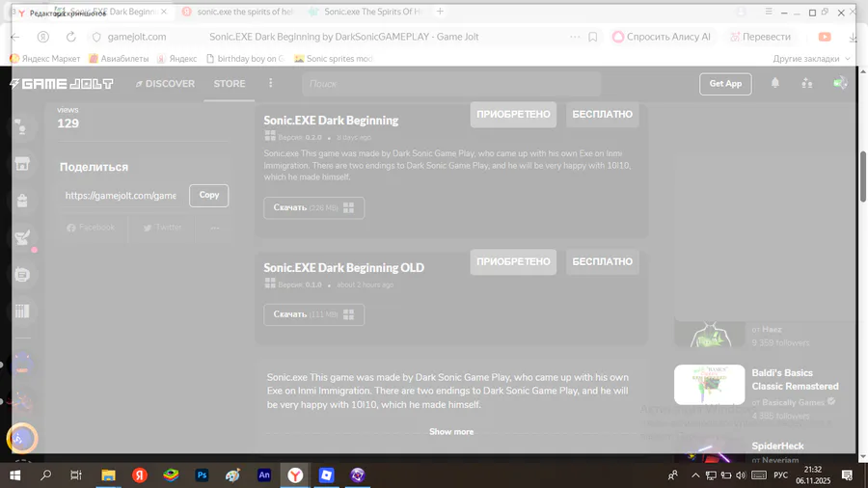Share to Twitter
Image resolution: width=868 pixels, height=488 pixels.
162,228
